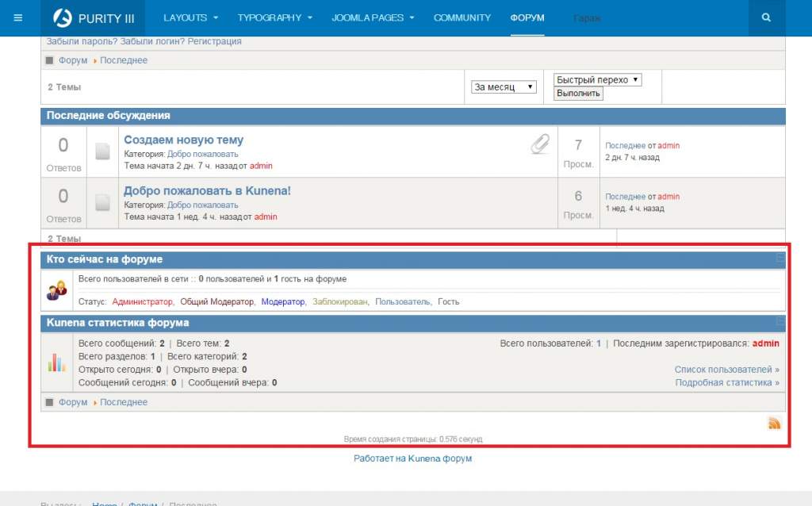Open last registered user admin link
The image size is (812, 506).
click(x=765, y=343)
